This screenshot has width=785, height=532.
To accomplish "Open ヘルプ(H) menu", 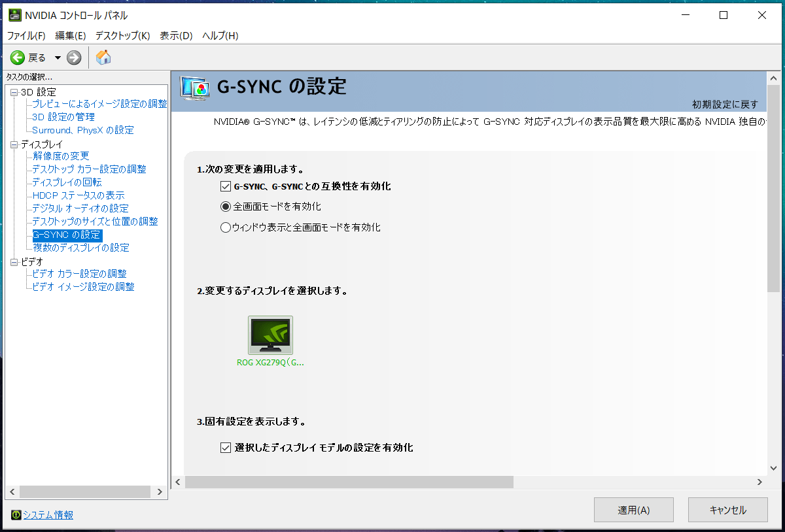I will click(x=220, y=35).
